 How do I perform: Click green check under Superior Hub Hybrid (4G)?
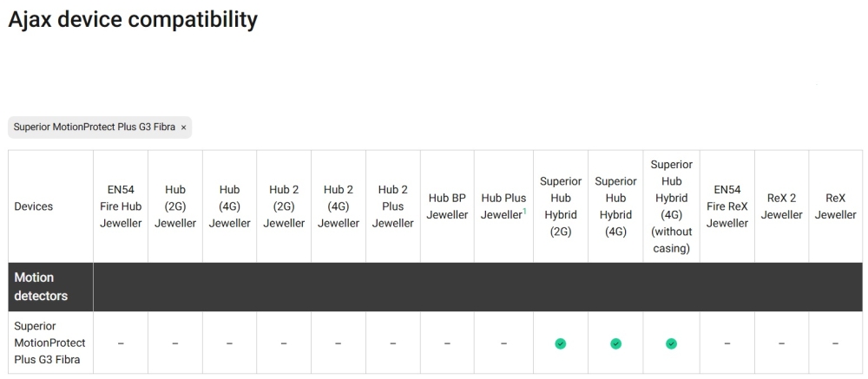click(x=615, y=343)
